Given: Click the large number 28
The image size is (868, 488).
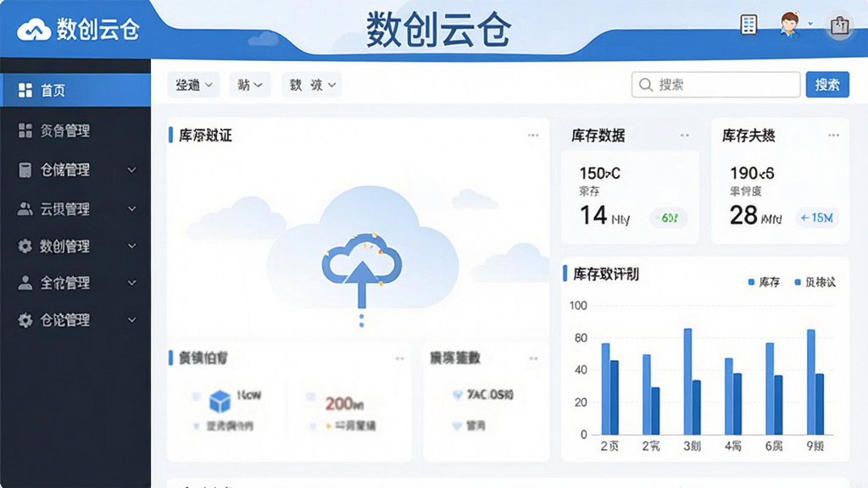Looking at the screenshot, I should (743, 215).
